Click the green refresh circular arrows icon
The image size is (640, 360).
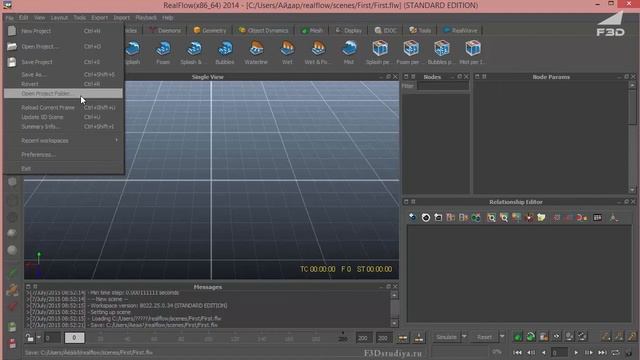click(531, 337)
